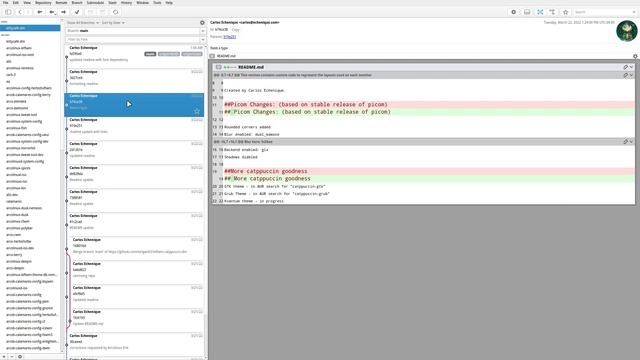Open the Submodule menu
Viewport: 640px width, 360px height.
click(95, 3)
